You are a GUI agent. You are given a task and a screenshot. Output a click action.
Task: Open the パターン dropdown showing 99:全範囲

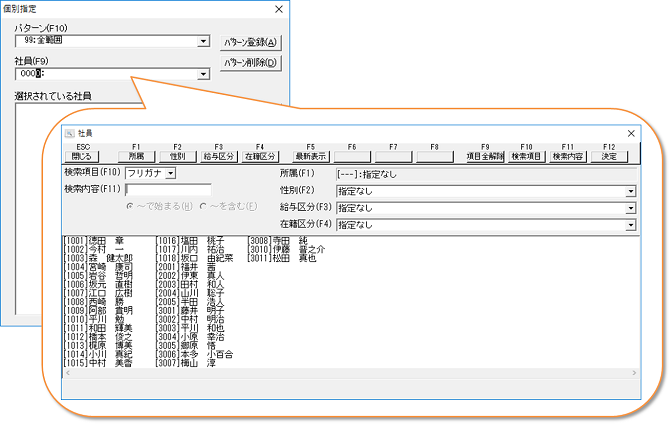point(203,42)
